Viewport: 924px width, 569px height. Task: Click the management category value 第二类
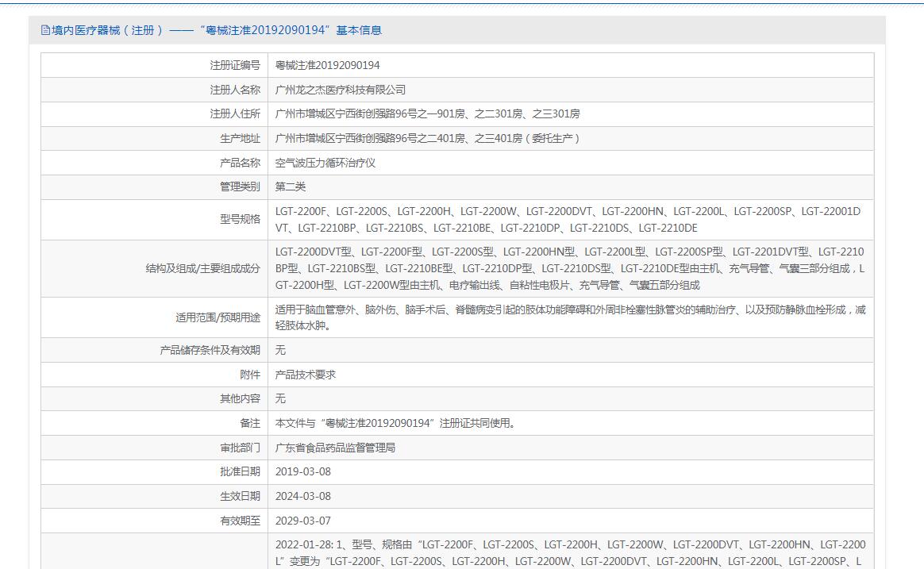point(290,186)
